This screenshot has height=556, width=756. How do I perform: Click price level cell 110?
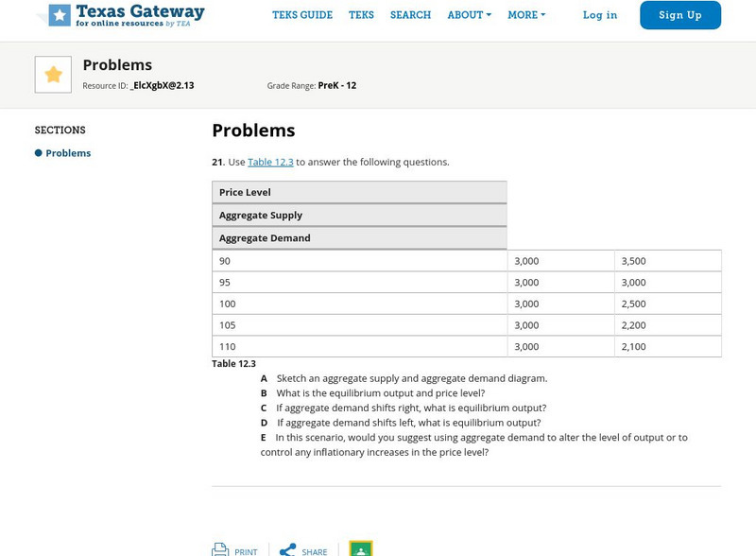pyautogui.click(x=360, y=346)
